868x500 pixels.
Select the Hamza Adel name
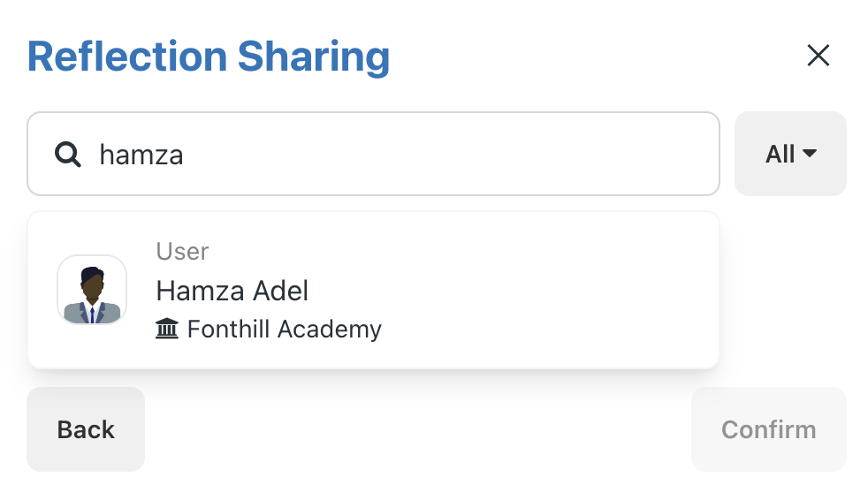[x=232, y=291]
